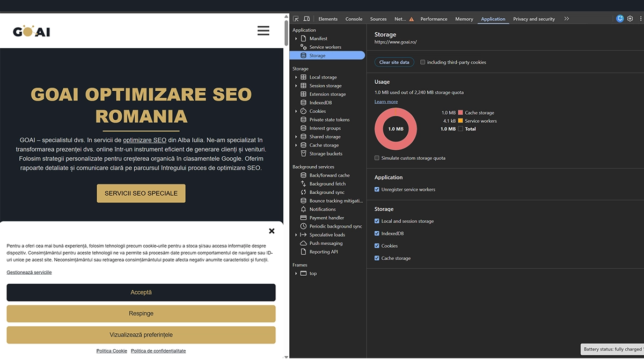This screenshot has height=360, width=644.
Task: Close the cookie consent banner
Action: [272, 231]
